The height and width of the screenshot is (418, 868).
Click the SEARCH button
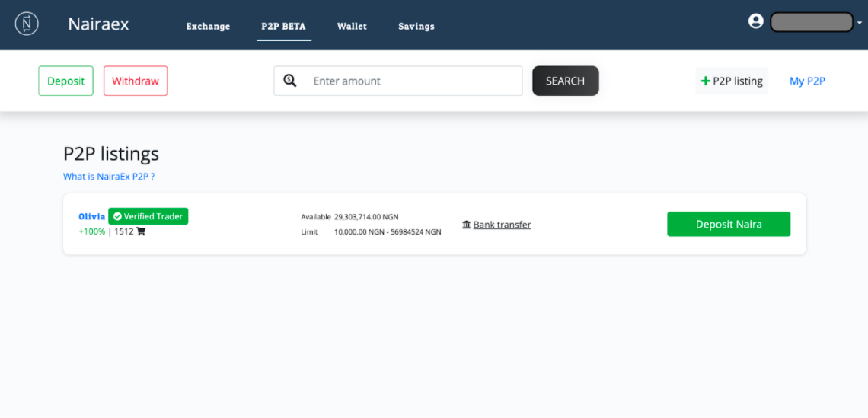point(565,81)
